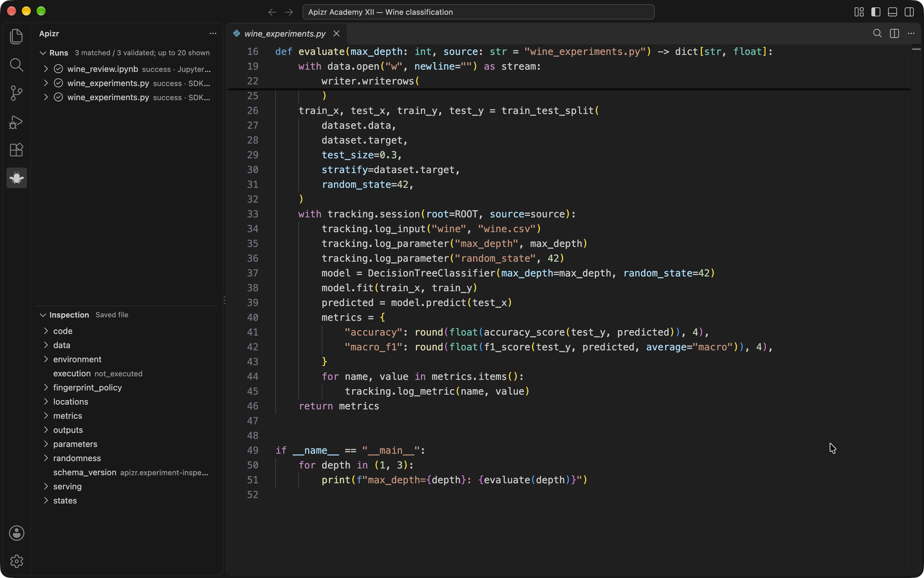Open the Customize Layout icon in the title bar
The image size is (924, 578).
point(859,12)
